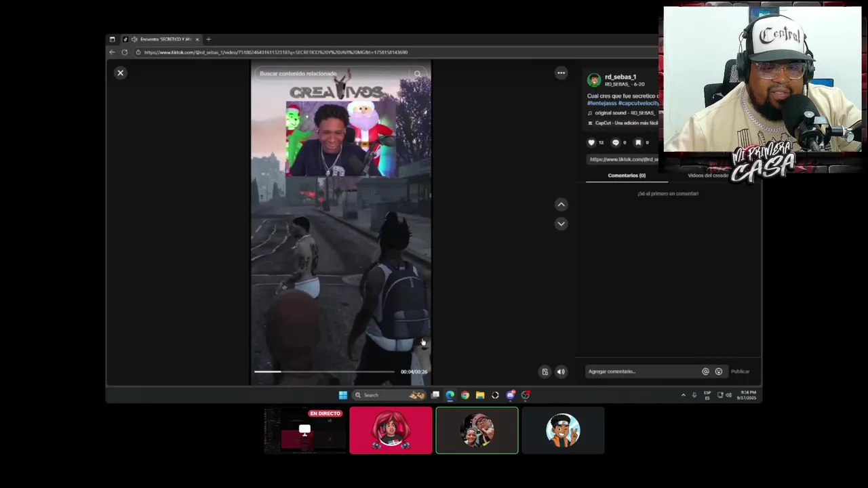Open the tab actions menu icon
Screen dimensions: 868x488
click(113, 39)
